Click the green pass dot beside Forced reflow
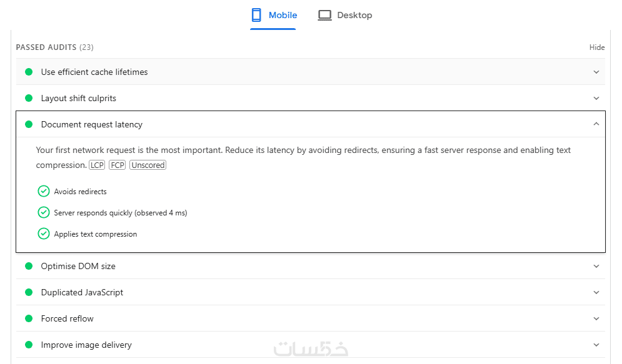This screenshot has width=622, height=364. click(29, 318)
